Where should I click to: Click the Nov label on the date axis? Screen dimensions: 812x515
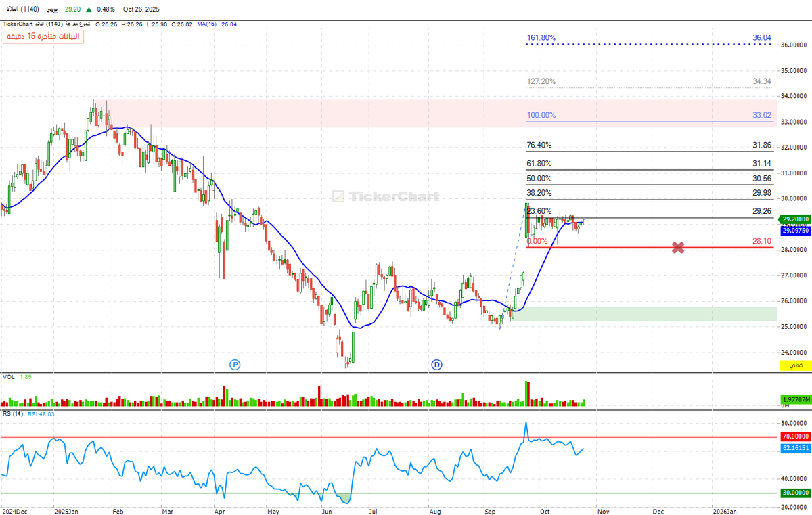(604, 512)
